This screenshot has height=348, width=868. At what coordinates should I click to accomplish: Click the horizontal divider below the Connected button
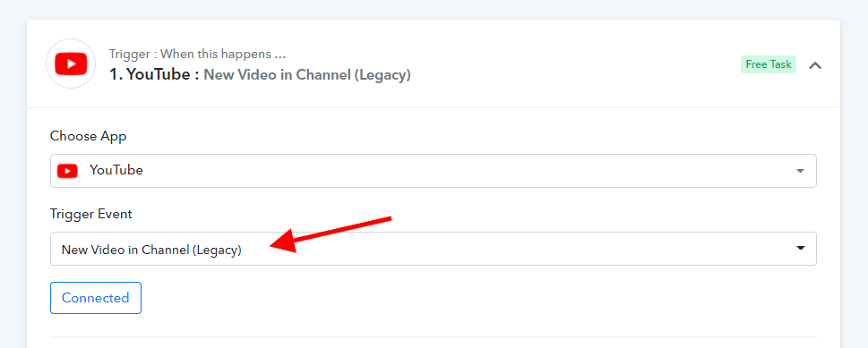coord(434,337)
